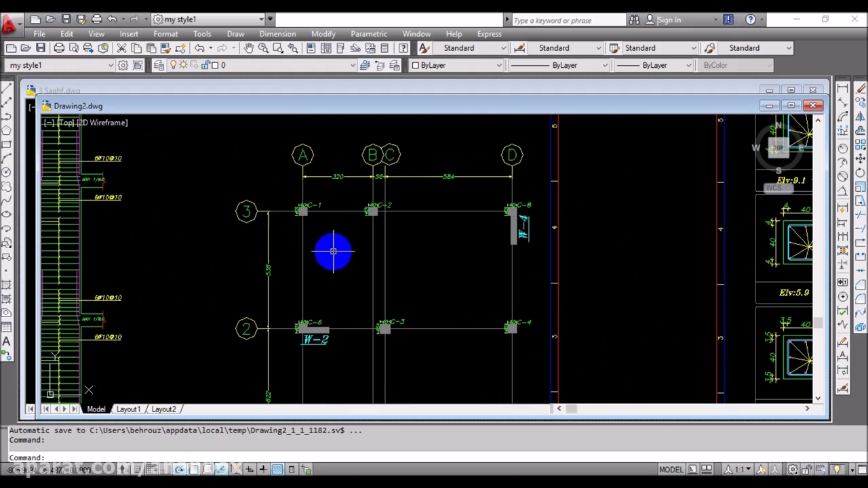The image size is (868, 488).
Task: Click Sign In link
Action: pos(669,20)
